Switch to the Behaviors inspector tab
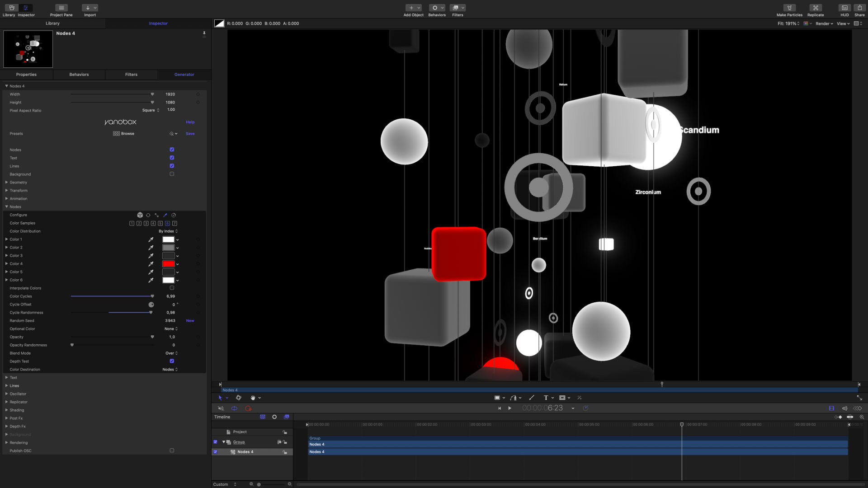 (x=79, y=75)
